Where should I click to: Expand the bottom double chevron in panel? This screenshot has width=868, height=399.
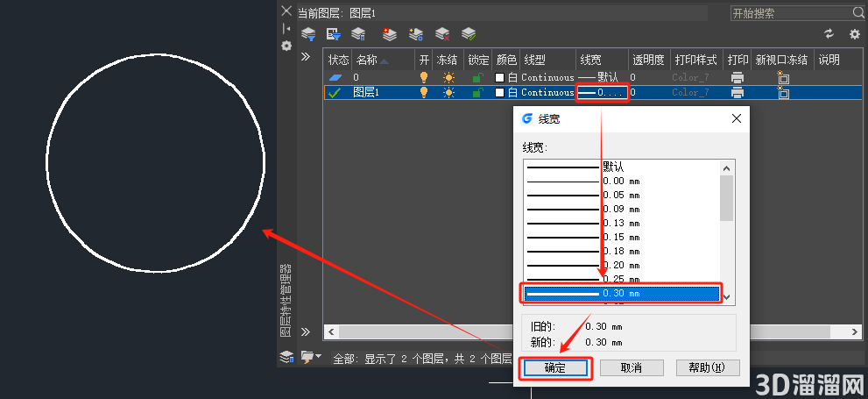[x=306, y=332]
